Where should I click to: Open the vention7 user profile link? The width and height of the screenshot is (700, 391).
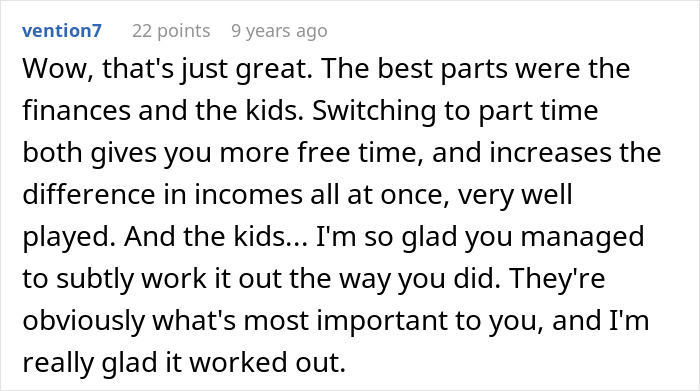click(62, 31)
